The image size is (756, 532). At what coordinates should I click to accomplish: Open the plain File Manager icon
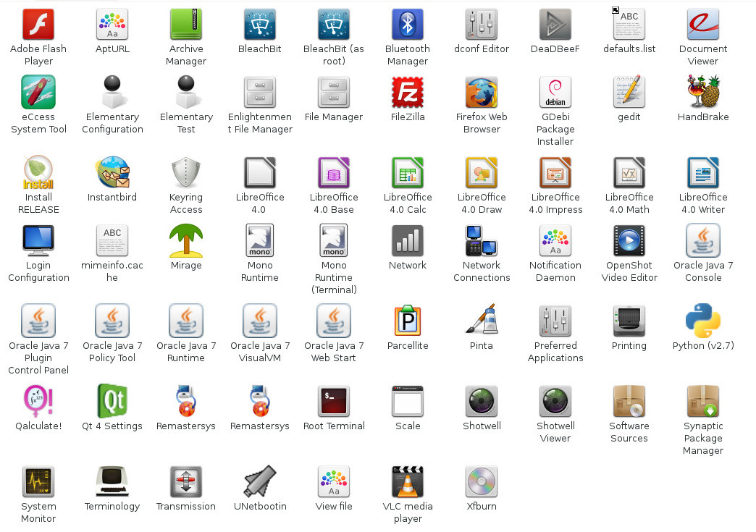click(334, 92)
